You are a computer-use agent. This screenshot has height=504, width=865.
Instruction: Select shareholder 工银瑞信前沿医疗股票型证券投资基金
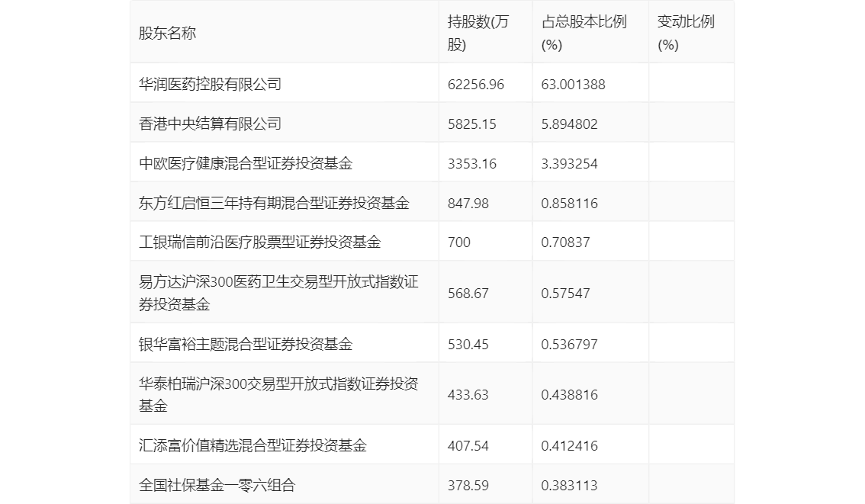click(260, 242)
